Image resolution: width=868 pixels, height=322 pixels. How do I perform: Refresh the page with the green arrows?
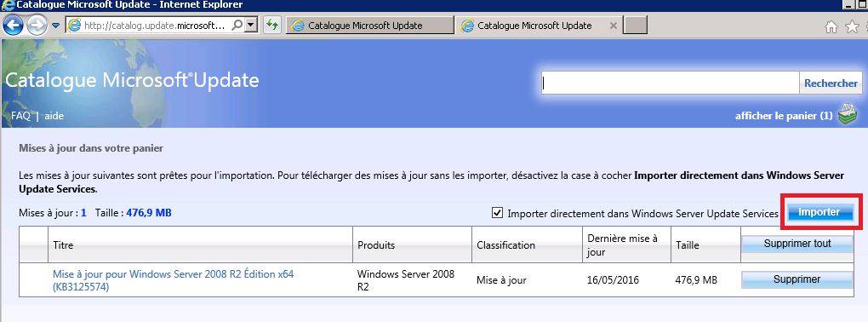click(271, 25)
